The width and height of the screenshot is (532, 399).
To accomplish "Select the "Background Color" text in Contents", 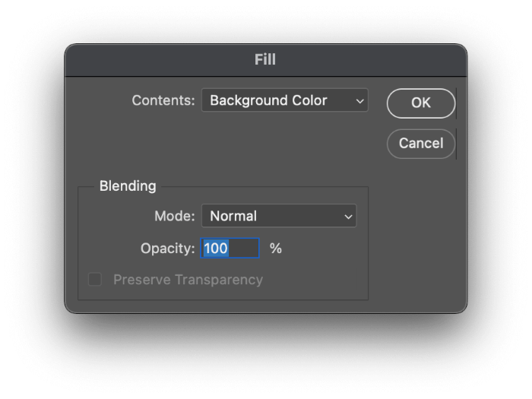I will point(268,100).
